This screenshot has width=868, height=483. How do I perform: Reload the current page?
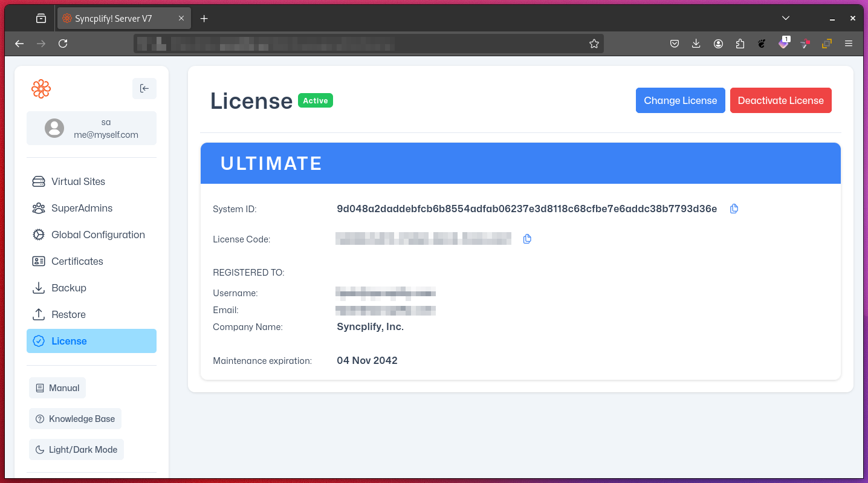click(63, 44)
